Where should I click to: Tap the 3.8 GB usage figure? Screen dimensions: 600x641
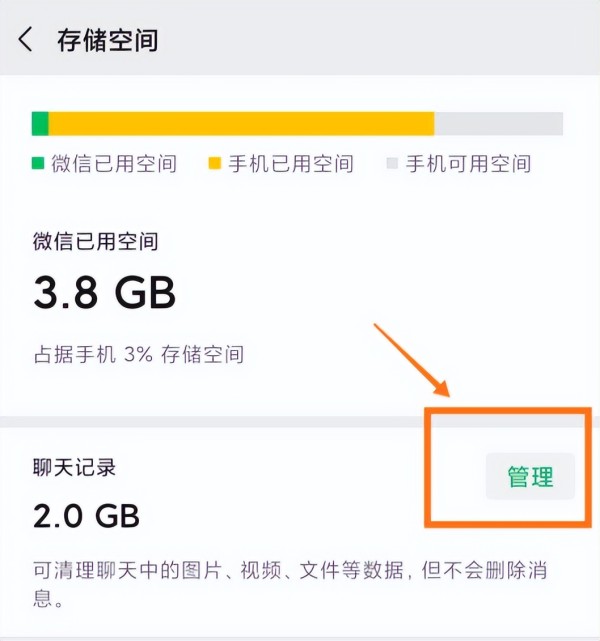105,292
